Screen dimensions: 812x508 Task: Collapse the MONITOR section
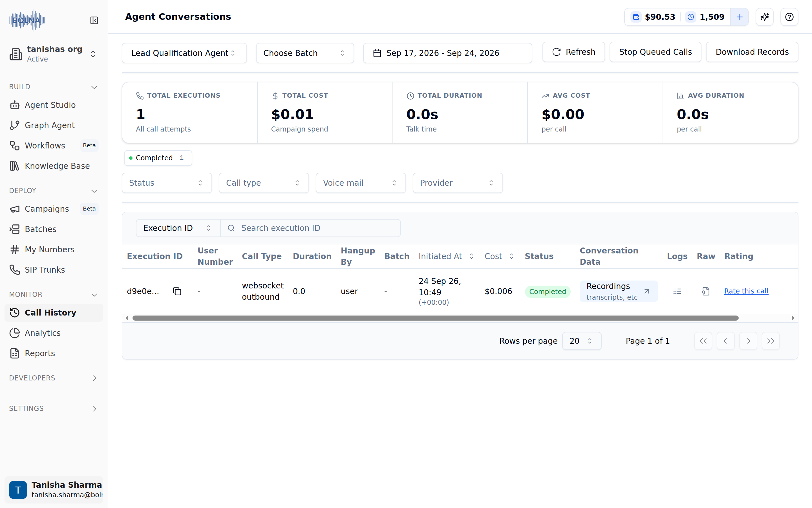point(54,295)
